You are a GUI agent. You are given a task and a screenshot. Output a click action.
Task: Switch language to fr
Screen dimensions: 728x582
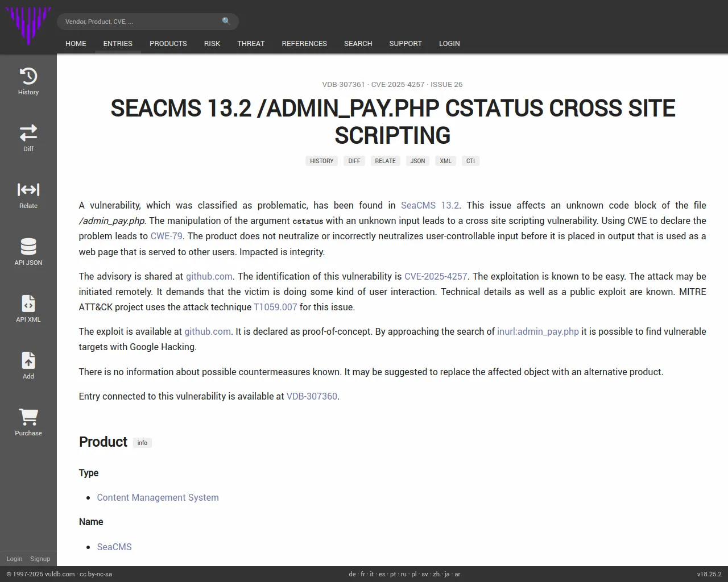click(x=363, y=574)
